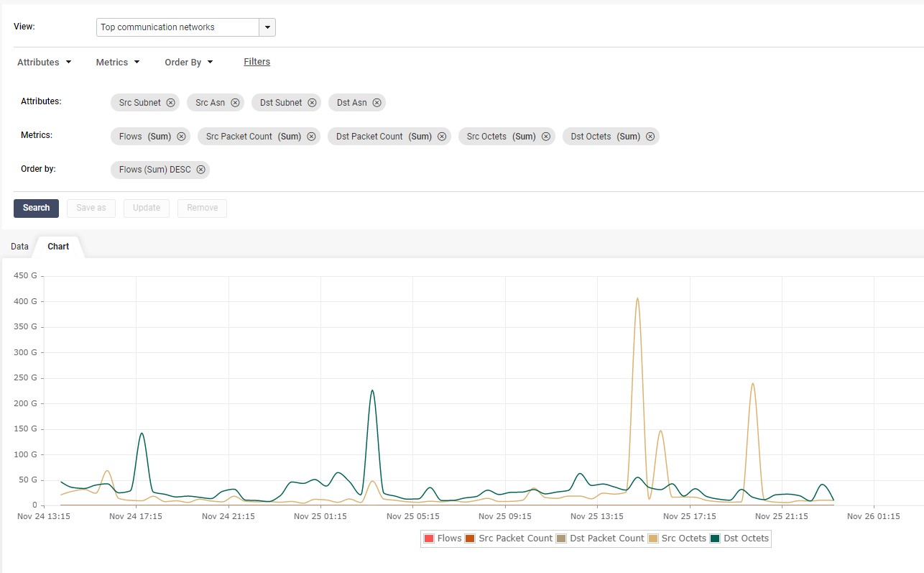Toggle the Flows series in chart legend

point(443,538)
